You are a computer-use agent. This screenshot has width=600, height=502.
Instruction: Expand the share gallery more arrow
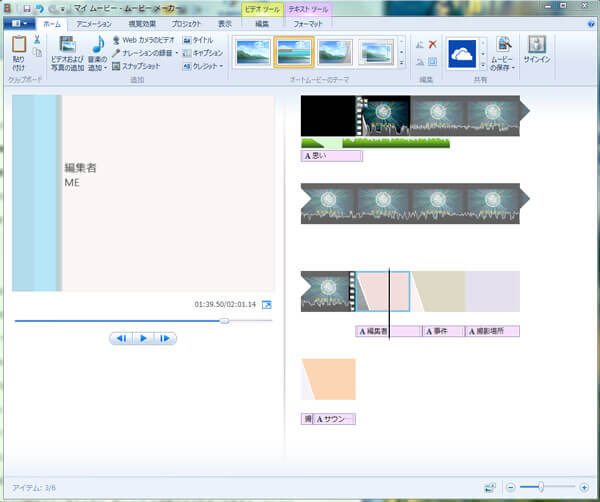(x=483, y=65)
